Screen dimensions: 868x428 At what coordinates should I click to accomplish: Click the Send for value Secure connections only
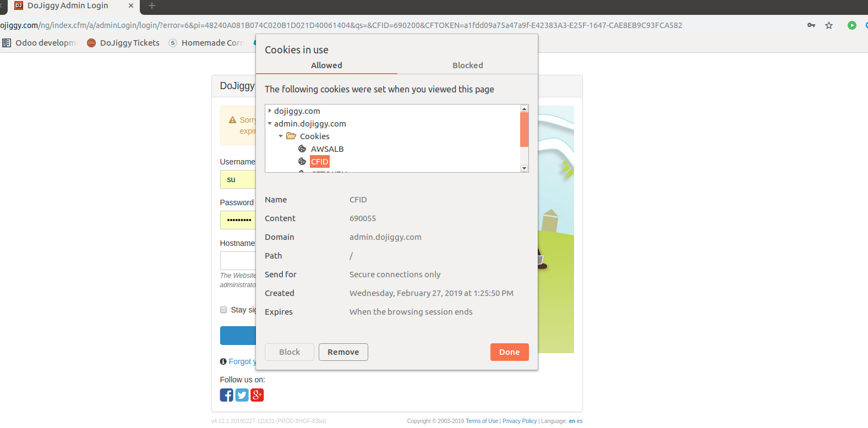point(395,275)
